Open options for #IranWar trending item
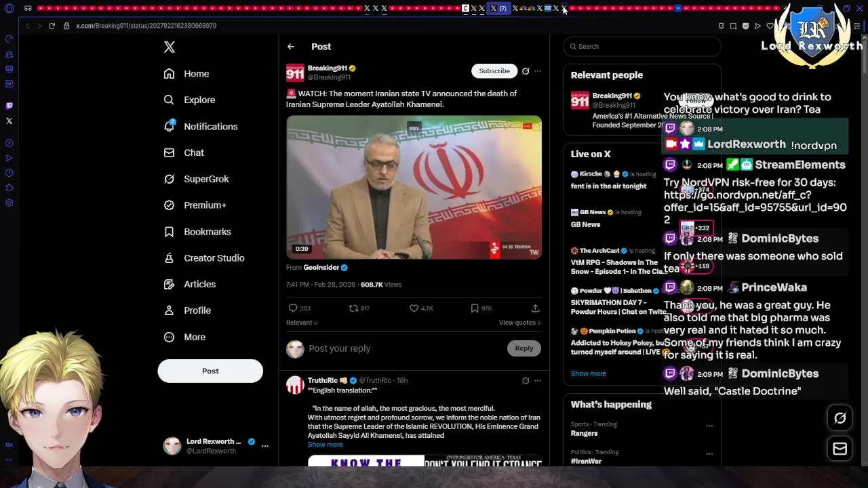 pos(709,453)
